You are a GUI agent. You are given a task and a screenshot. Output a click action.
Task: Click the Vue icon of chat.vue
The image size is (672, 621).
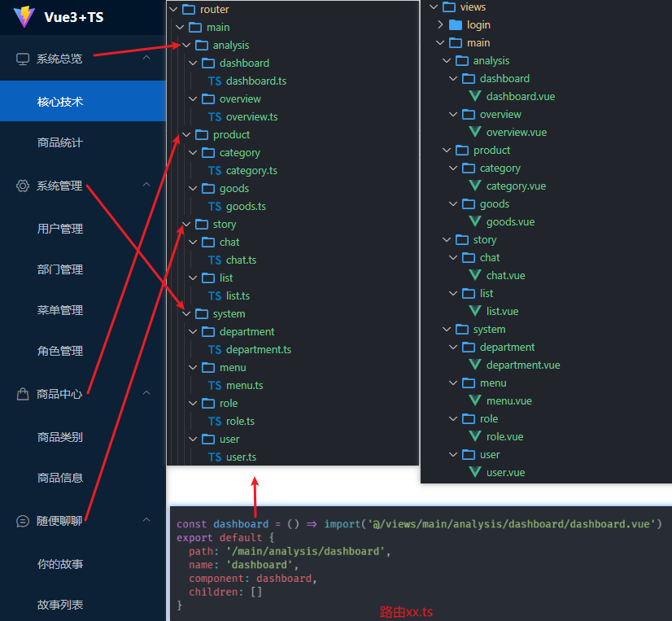[475, 275]
